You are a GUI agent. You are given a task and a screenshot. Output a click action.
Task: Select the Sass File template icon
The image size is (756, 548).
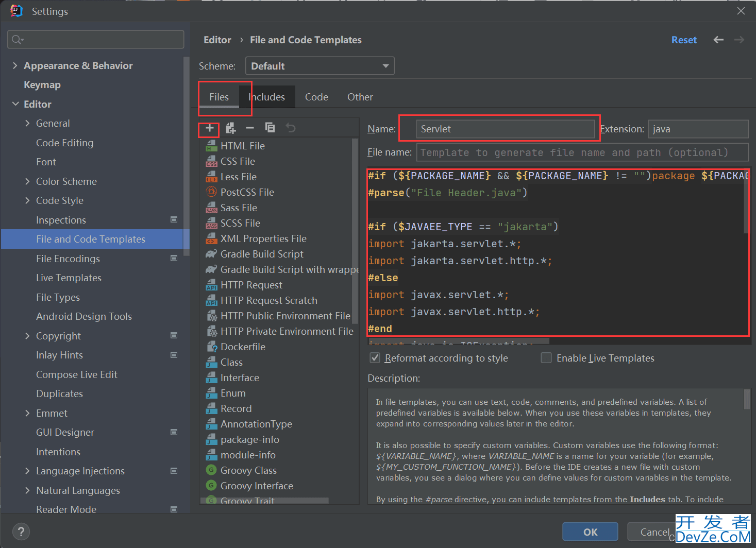pyautogui.click(x=211, y=208)
